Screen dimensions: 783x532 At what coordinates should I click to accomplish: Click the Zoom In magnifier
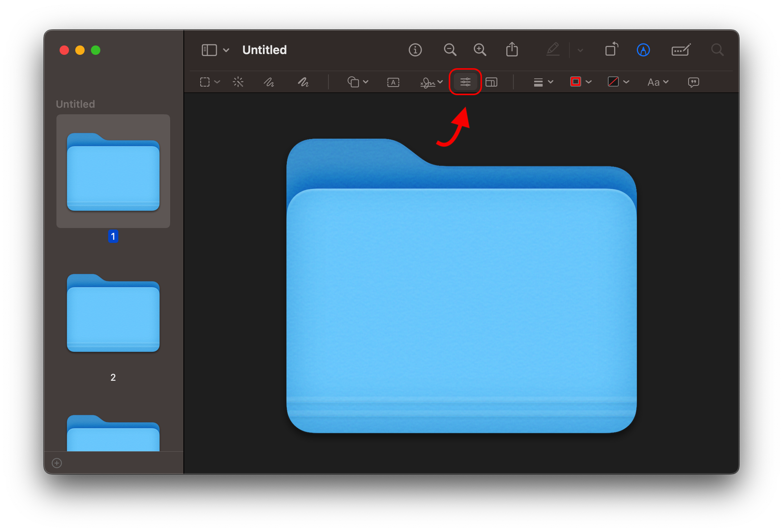[480, 50]
